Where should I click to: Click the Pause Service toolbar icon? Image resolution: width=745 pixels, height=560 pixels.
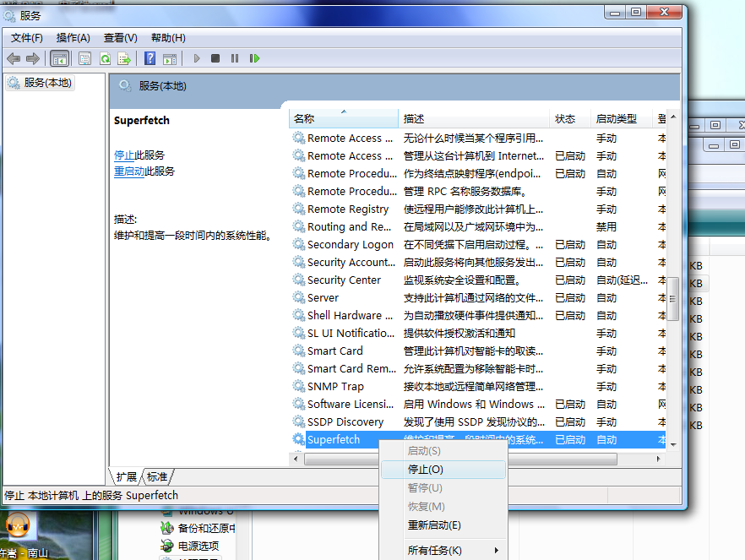235,58
